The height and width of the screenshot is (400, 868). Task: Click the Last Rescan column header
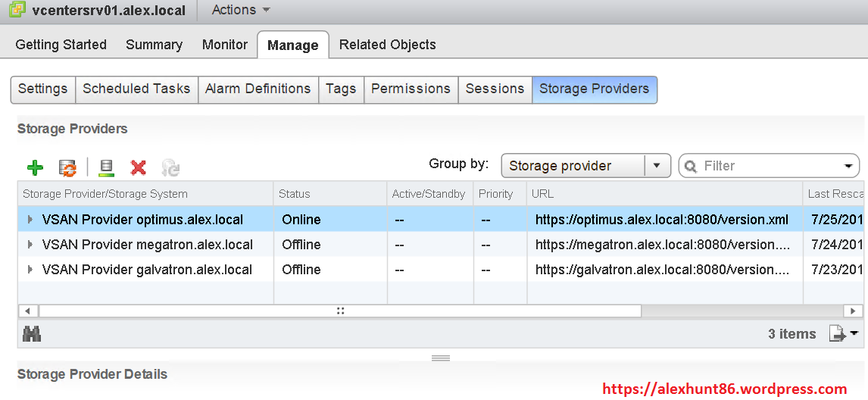[x=833, y=194]
